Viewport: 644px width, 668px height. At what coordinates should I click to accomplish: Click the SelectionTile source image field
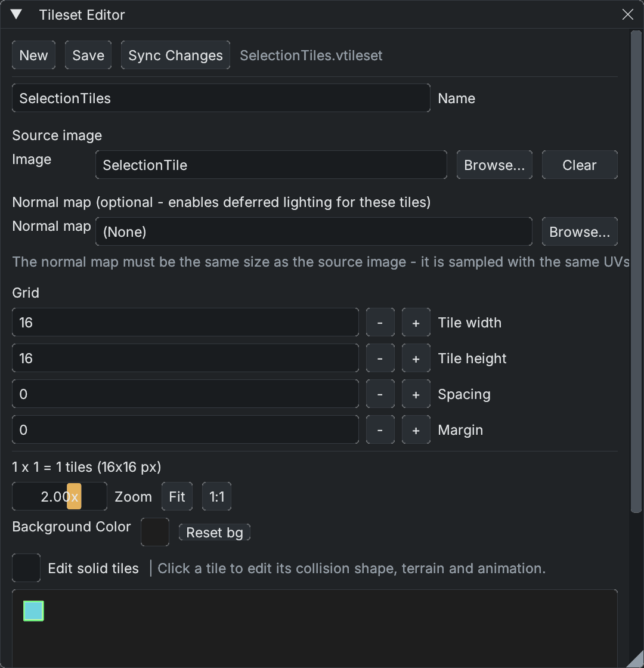(x=271, y=165)
